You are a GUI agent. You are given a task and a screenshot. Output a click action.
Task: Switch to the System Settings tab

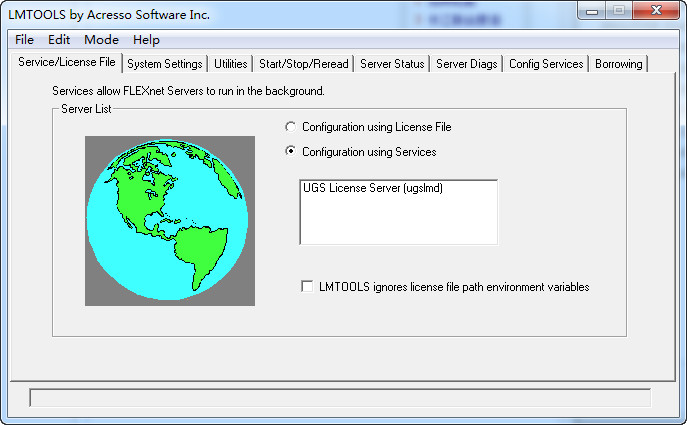pyautogui.click(x=164, y=64)
